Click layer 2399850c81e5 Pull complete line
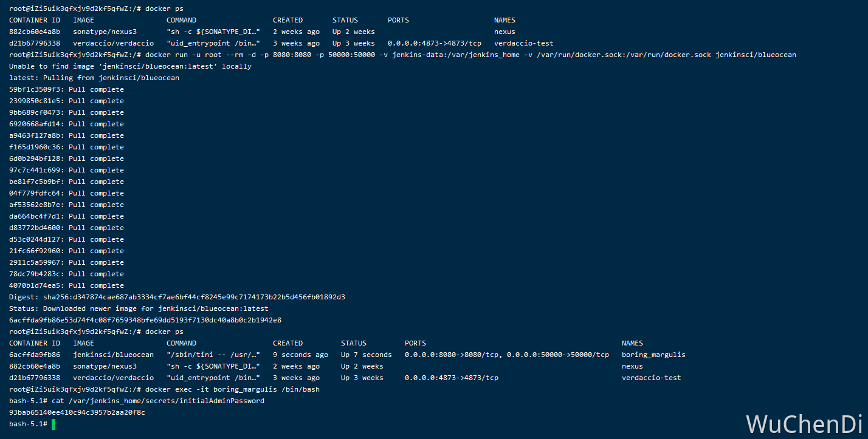Screen dimensions: 868x439 66,101
